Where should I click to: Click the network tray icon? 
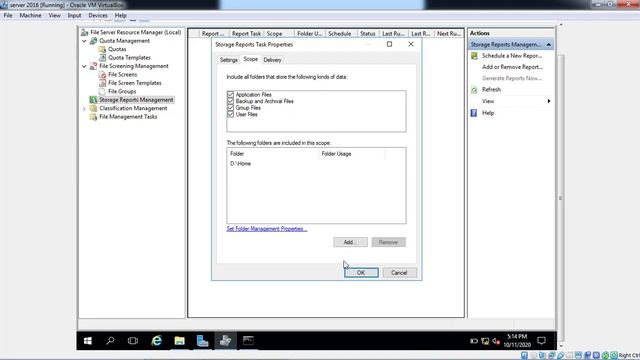click(485, 341)
